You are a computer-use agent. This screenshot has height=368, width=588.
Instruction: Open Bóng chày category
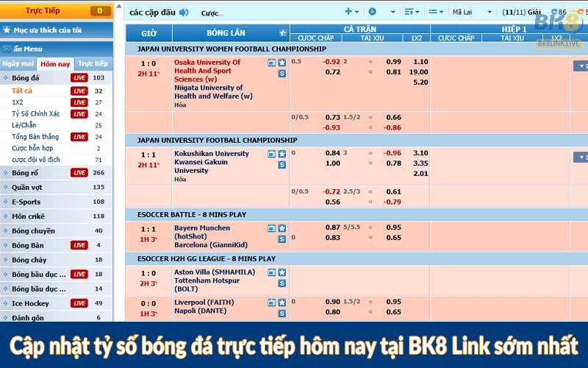57,260
